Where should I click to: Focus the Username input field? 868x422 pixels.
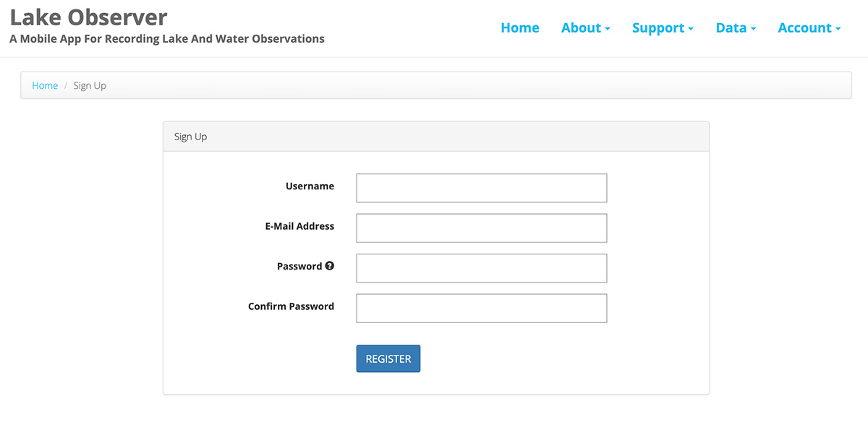pos(481,188)
